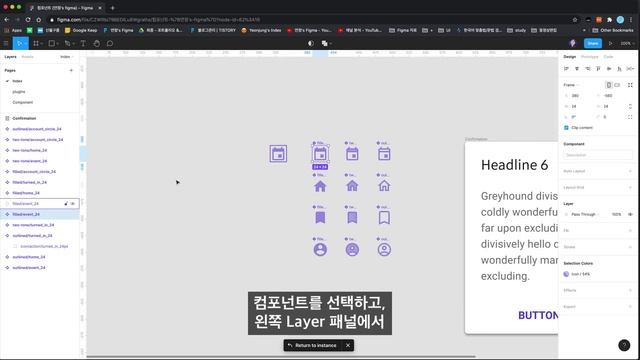This screenshot has width=640, height=360.
Task: Select the Rectangle shape tool
Action: pos(52,43)
